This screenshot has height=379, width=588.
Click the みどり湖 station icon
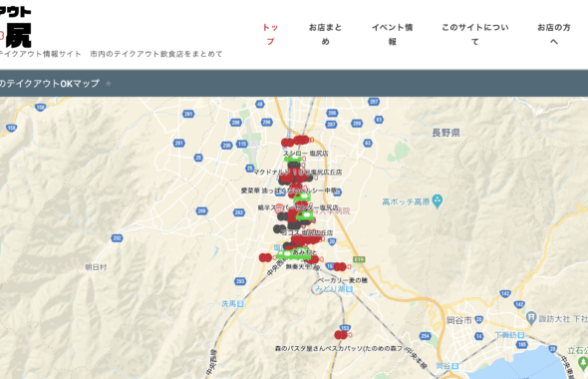[349, 289]
